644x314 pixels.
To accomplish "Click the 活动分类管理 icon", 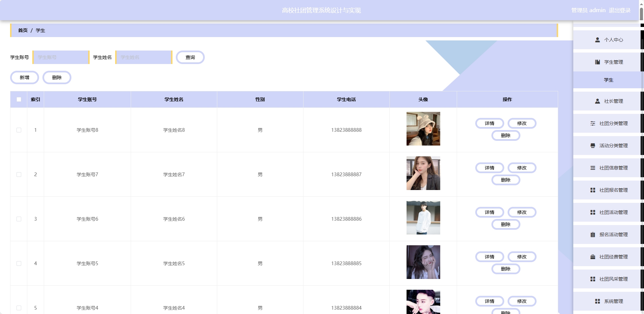I will [x=592, y=146].
